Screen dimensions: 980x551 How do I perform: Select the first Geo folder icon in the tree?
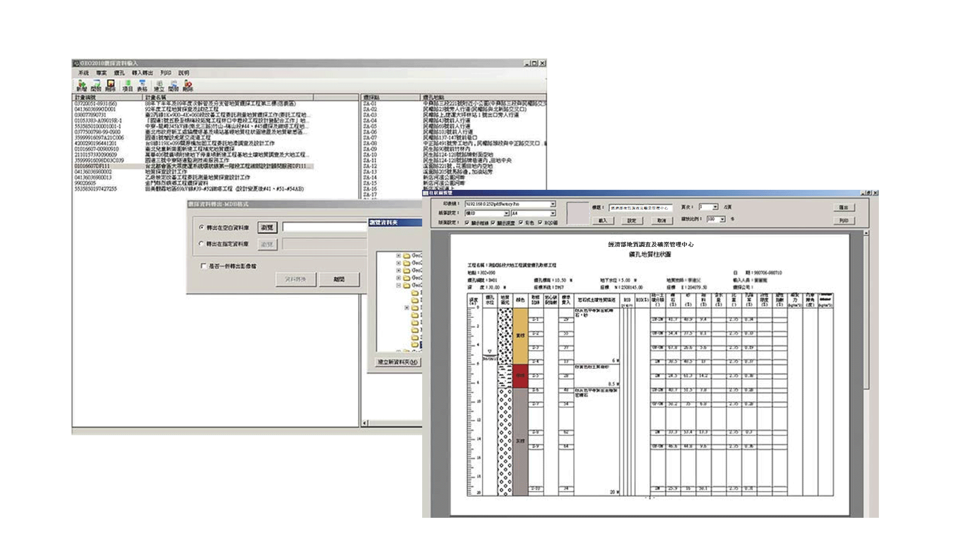pyautogui.click(x=407, y=256)
